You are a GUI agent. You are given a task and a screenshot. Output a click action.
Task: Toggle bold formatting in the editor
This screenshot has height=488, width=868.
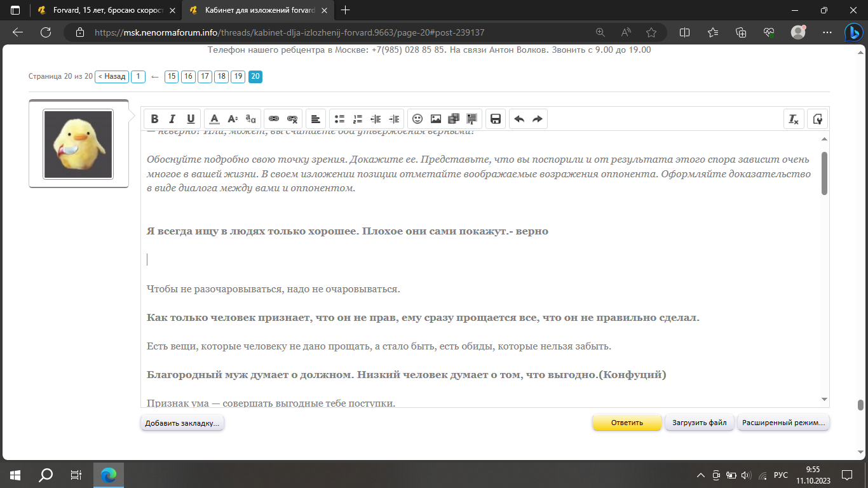click(x=154, y=118)
